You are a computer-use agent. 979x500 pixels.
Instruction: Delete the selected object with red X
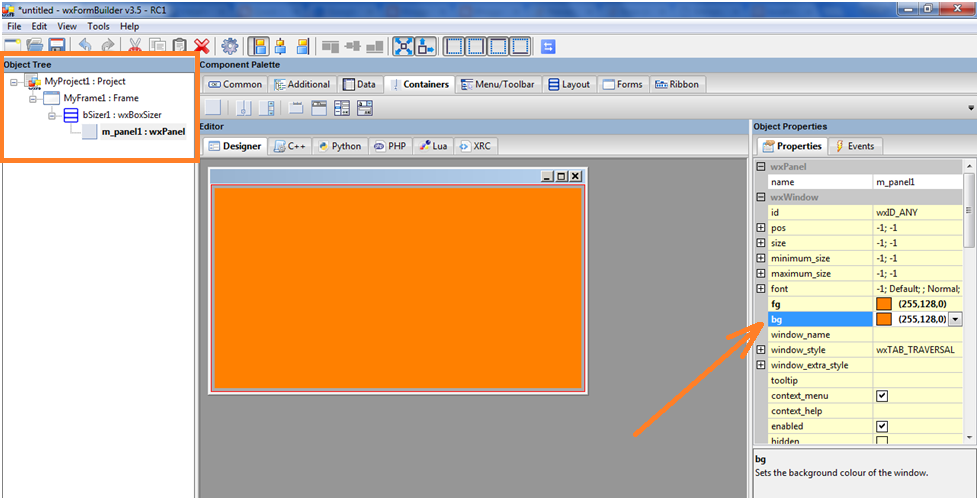point(201,46)
